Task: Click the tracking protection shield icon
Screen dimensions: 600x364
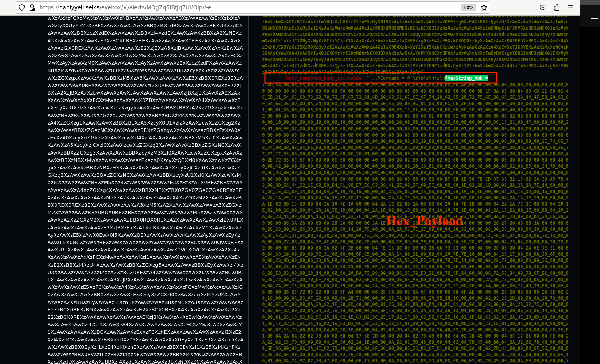Action: tap(22, 7)
